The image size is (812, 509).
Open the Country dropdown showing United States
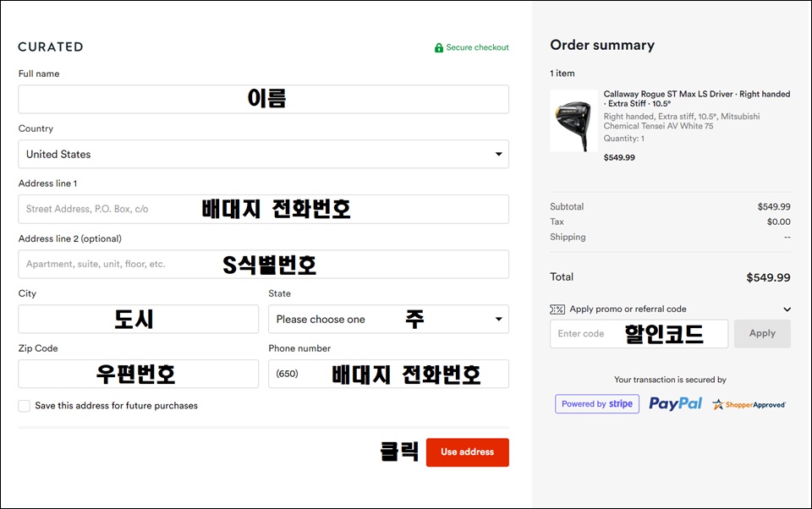(264, 154)
